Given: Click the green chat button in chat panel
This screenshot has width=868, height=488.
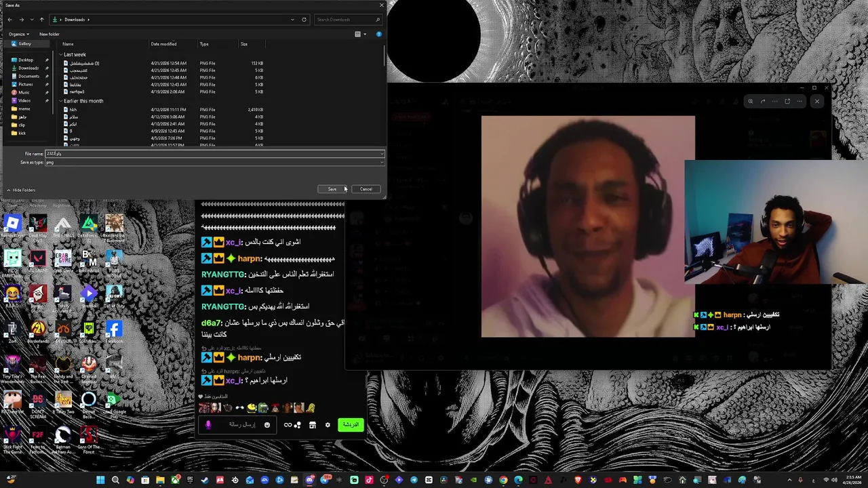Looking at the screenshot, I should click(351, 424).
